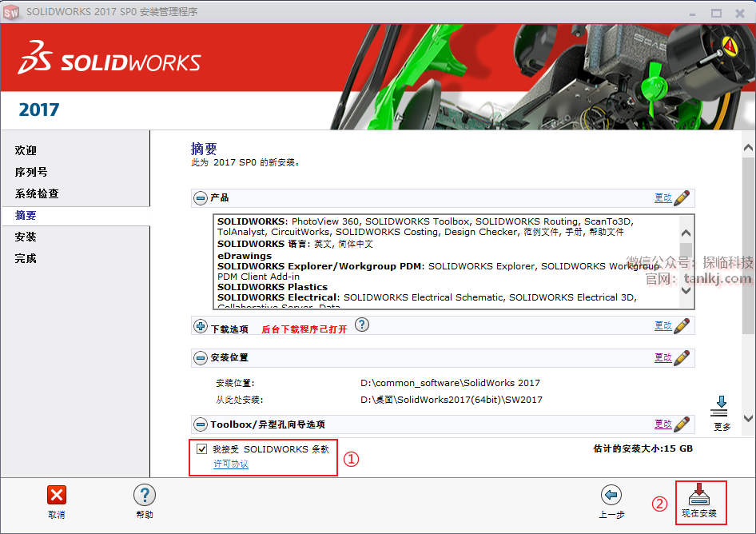The width and height of the screenshot is (756, 534).
Task: Select the Serial Number step in the sidebar
Action: coord(31,172)
